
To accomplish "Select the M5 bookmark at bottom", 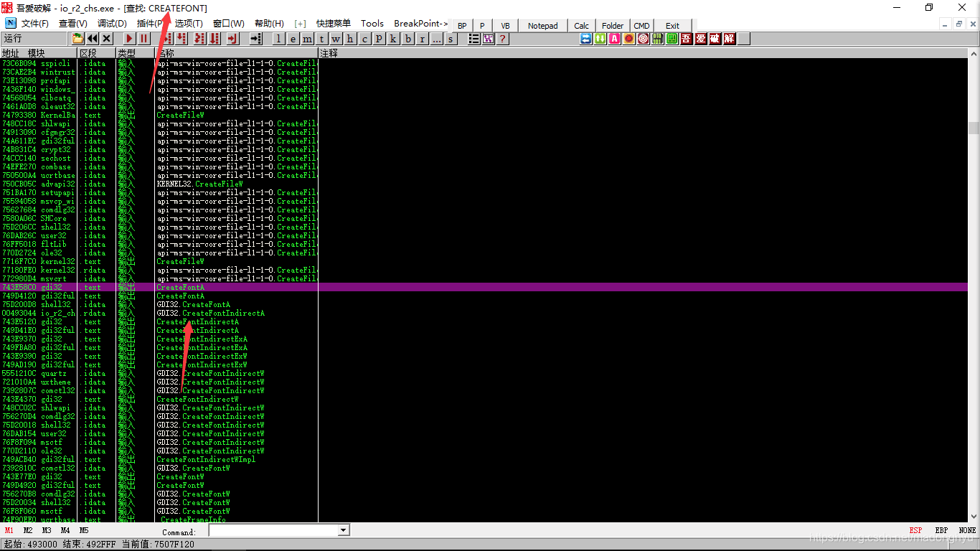I will [84, 531].
